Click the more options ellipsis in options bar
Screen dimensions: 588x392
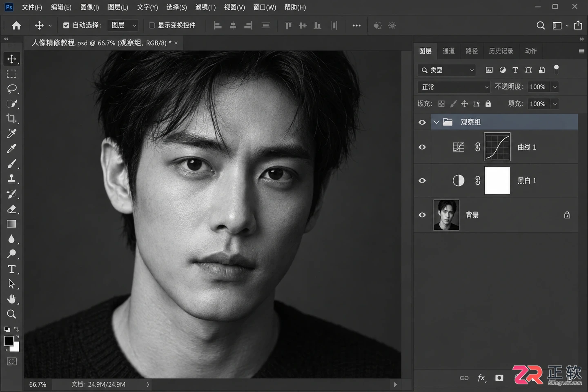356,25
